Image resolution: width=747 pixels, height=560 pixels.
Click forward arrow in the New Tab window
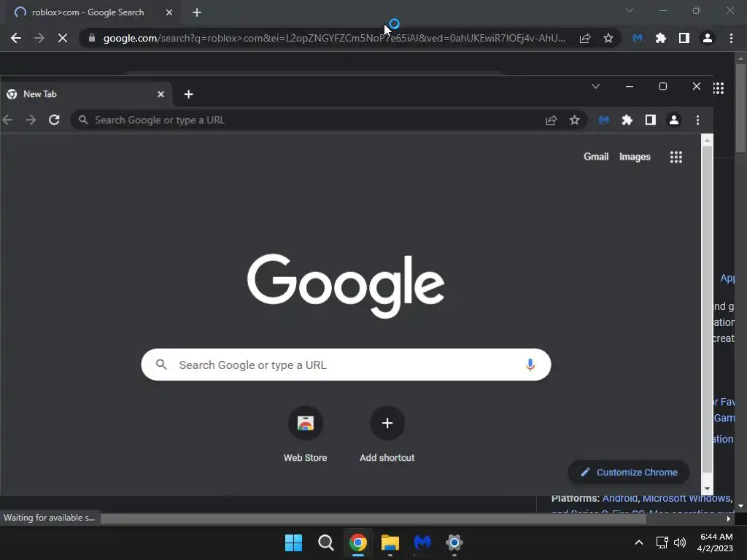pyautogui.click(x=31, y=120)
